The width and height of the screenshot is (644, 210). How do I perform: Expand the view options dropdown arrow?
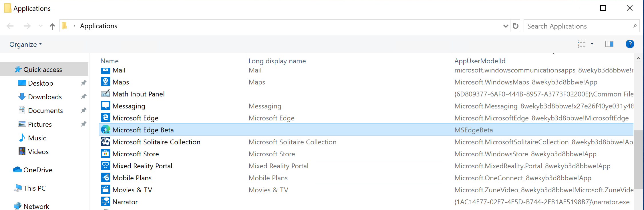592,44
